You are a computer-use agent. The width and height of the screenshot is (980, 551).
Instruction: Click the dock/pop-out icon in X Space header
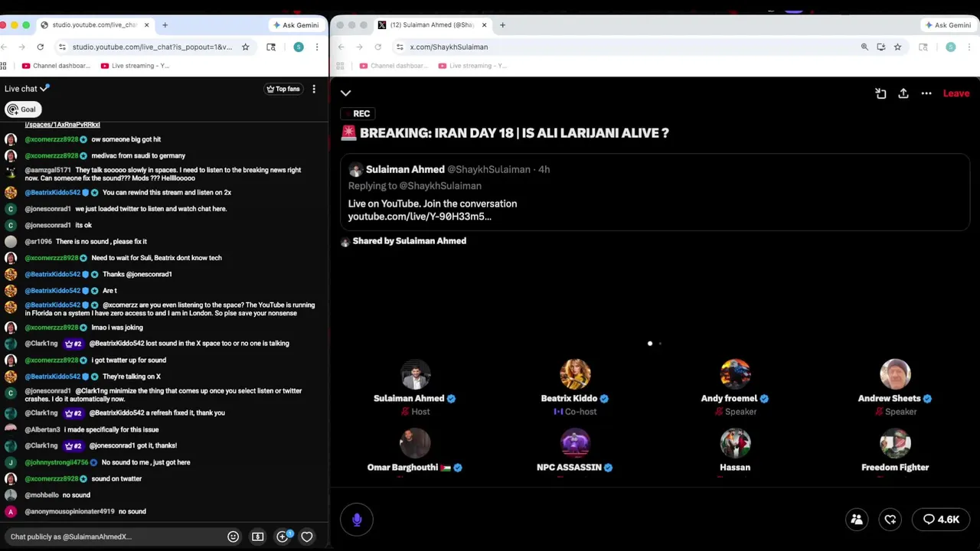coord(880,93)
